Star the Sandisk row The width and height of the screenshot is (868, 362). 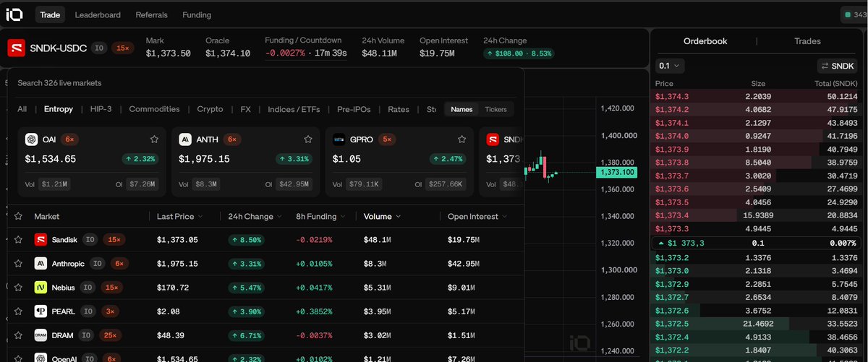click(18, 239)
